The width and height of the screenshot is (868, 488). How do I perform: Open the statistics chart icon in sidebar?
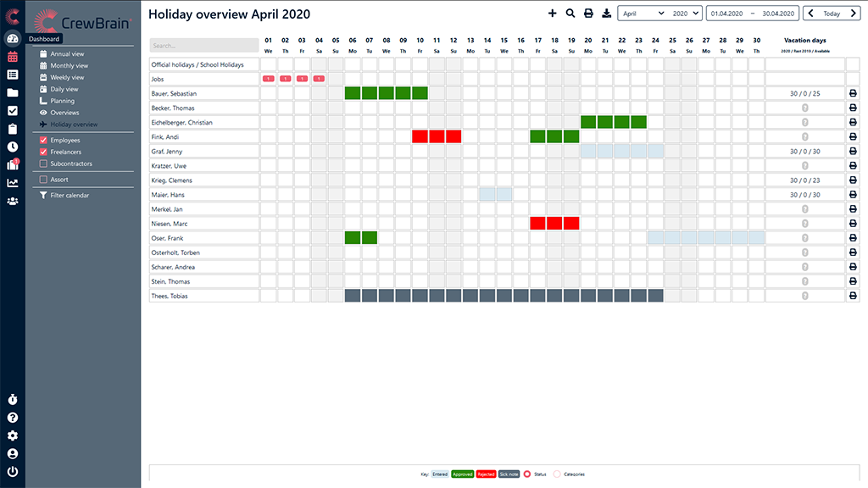[x=12, y=182]
